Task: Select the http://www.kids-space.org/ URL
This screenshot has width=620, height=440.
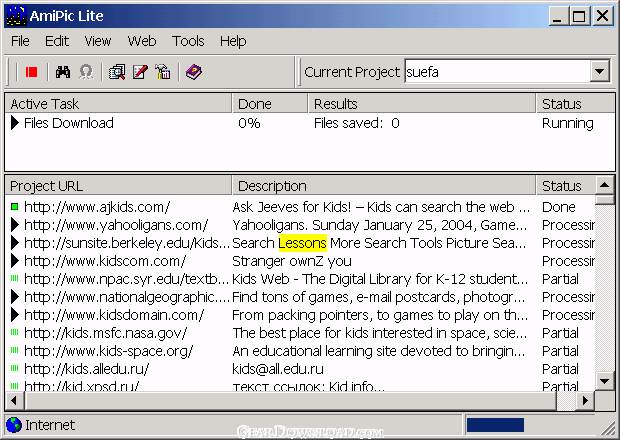Action: pos(108,351)
